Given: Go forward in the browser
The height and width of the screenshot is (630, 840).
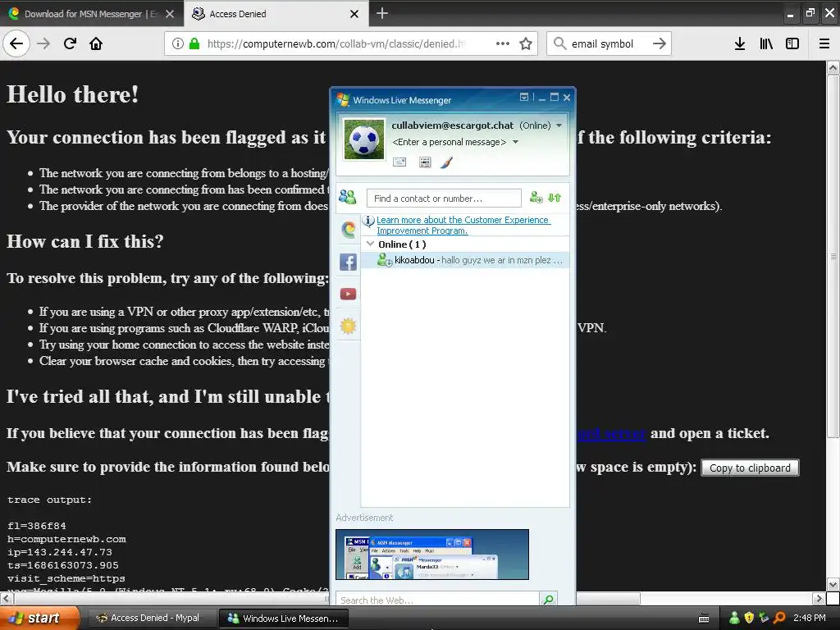Looking at the screenshot, I should pyautogui.click(x=44, y=43).
